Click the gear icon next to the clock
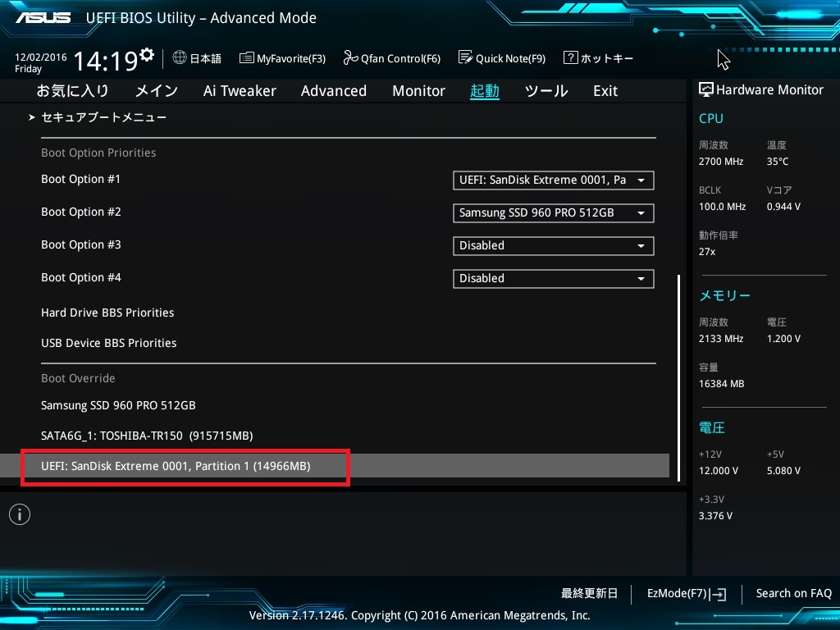The height and width of the screenshot is (630, 840). [147, 55]
